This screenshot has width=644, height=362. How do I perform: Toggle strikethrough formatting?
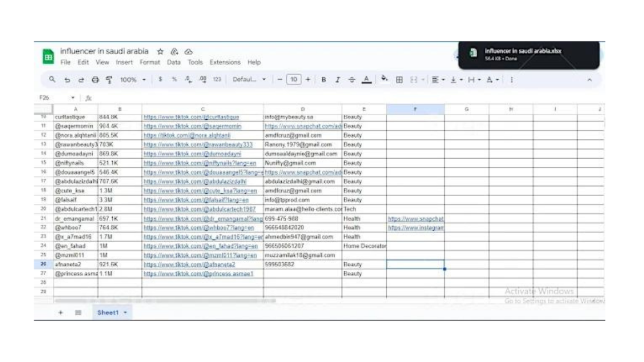352,80
